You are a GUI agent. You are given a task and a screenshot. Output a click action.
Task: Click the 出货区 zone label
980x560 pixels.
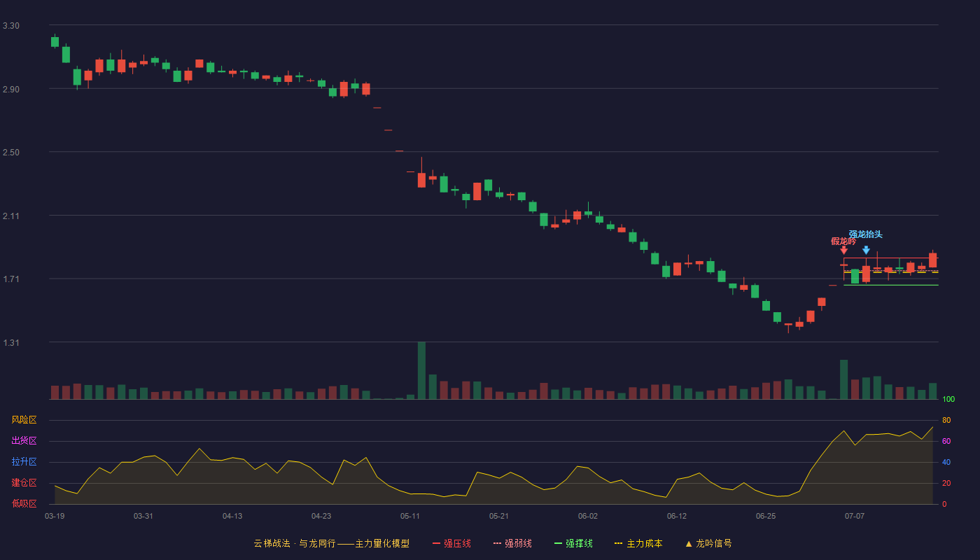click(24, 441)
